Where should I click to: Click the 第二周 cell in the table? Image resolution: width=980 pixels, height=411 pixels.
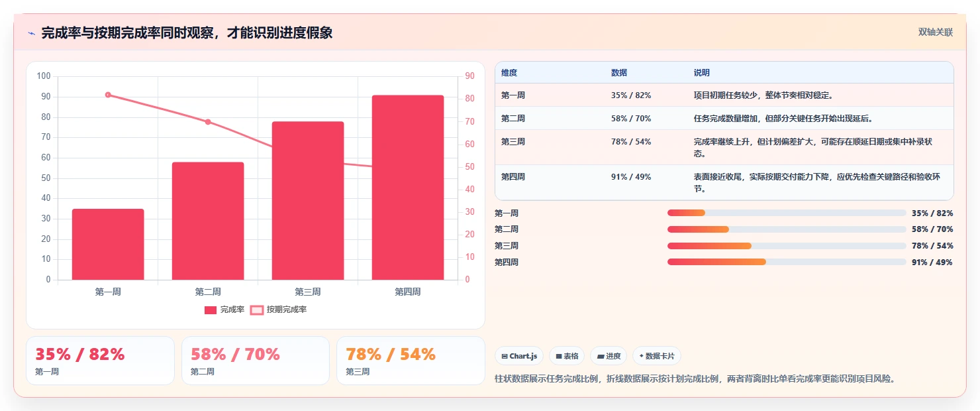513,119
